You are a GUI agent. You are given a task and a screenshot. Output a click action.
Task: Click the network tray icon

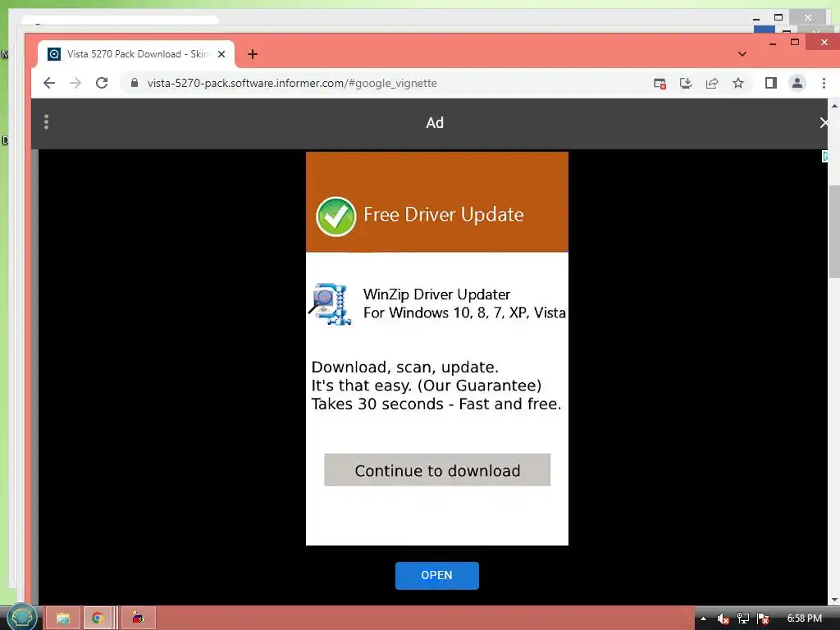[x=743, y=619]
